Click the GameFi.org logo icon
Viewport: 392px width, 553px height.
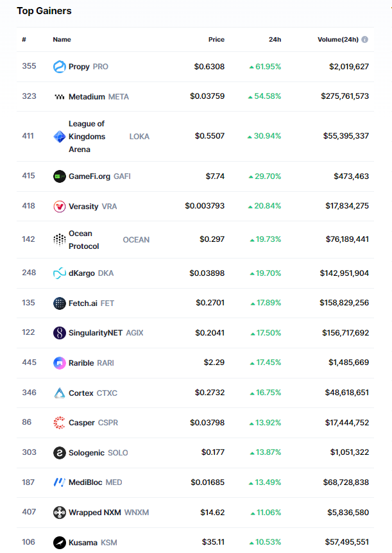click(59, 176)
